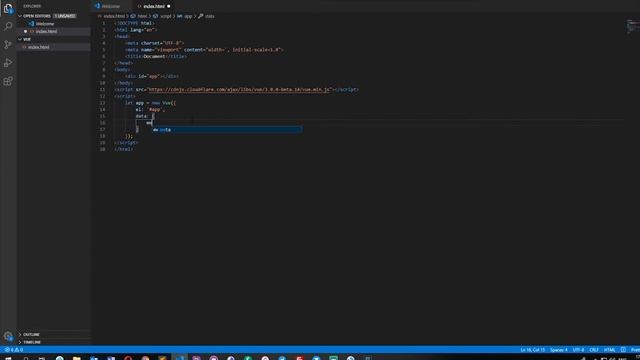Click the "el: '#app'," line
This screenshot has width=640, height=360.
150,109
